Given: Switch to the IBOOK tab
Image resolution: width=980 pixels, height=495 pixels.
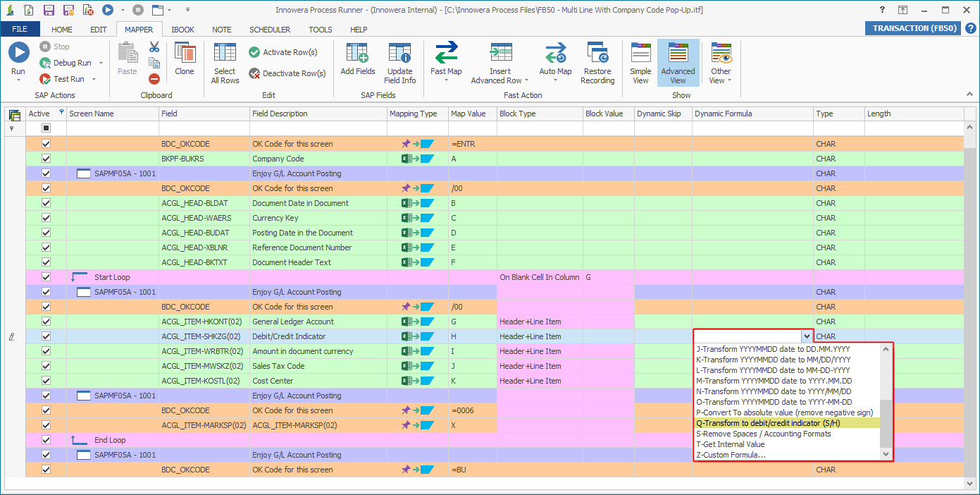Looking at the screenshot, I should coord(183,30).
